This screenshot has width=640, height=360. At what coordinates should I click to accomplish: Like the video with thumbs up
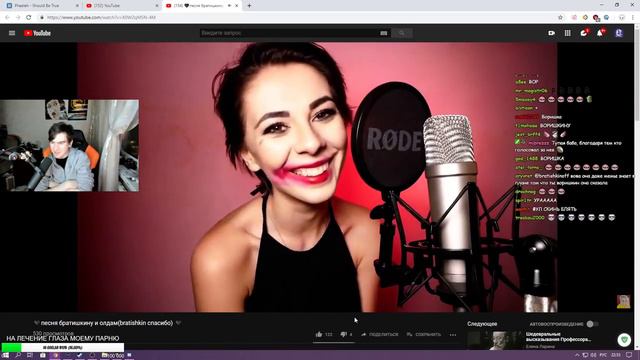point(319,334)
